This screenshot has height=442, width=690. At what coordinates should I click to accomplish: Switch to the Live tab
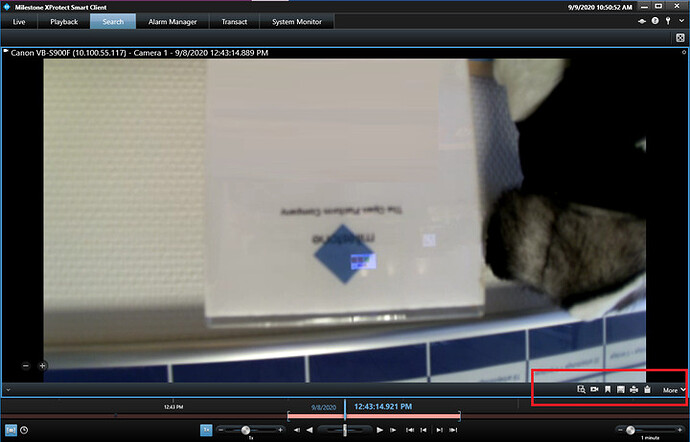[x=19, y=22]
